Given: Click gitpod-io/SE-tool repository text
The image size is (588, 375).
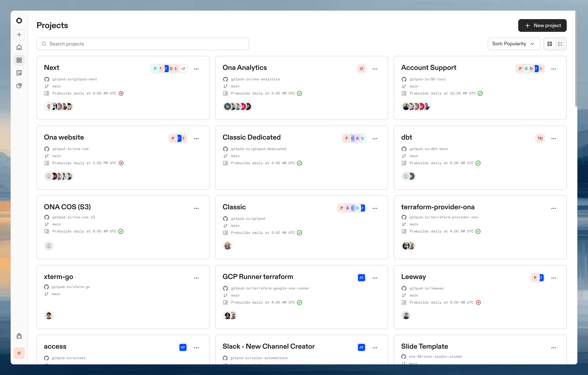Looking at the screenshot, I should coord(428,79).
